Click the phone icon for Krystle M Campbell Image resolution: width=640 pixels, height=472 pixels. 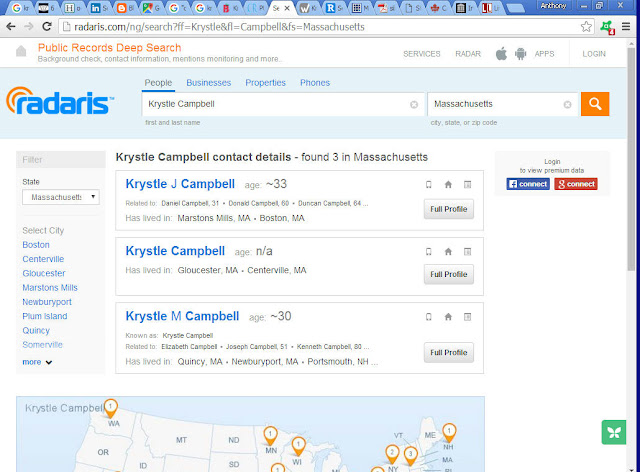click(x=429, y=316)
